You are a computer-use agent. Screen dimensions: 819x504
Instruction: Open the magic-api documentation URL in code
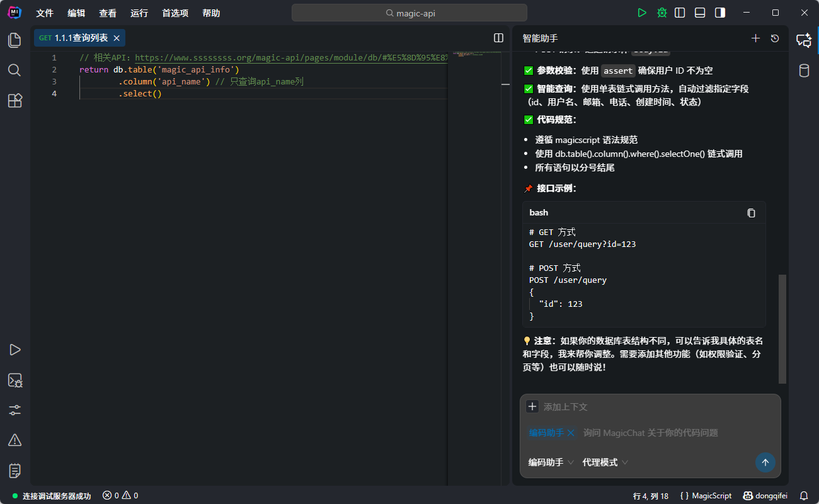coord(291,57)
